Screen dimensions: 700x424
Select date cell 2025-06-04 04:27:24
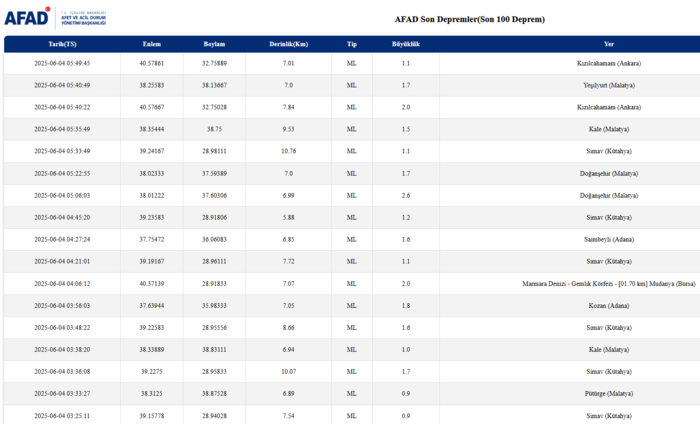(x=62, y=239)
